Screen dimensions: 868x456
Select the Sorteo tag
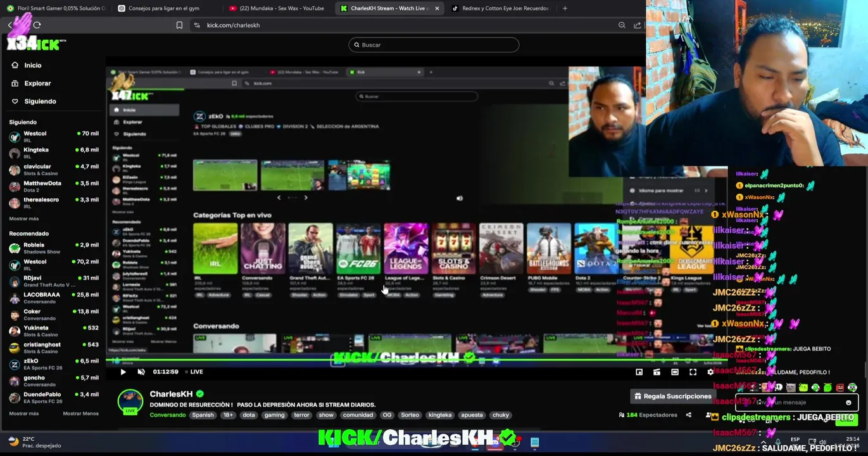coord(410,415)
